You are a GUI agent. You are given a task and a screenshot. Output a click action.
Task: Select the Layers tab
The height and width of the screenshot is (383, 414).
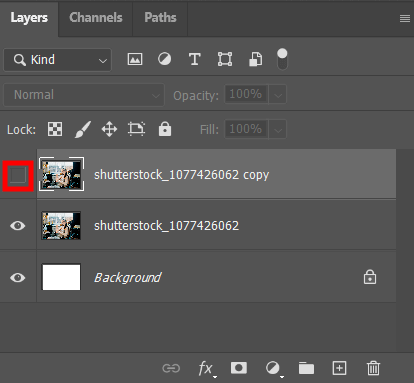(x=29, y=18)
